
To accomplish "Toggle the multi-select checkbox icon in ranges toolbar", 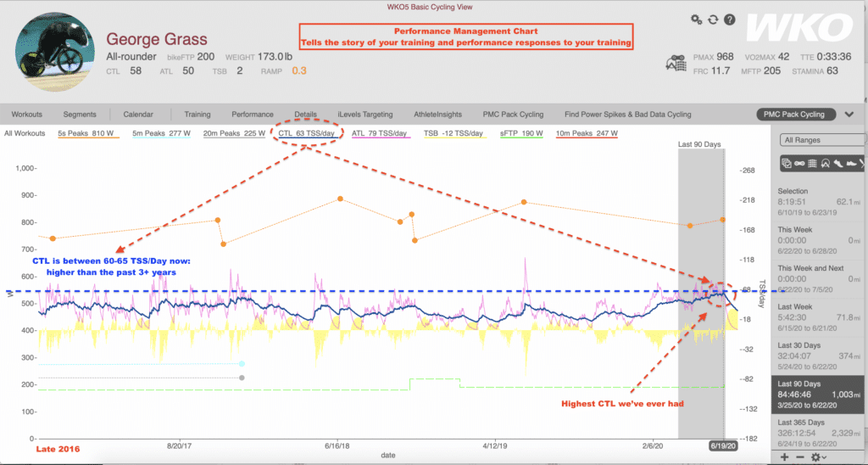I will [786, 164].
